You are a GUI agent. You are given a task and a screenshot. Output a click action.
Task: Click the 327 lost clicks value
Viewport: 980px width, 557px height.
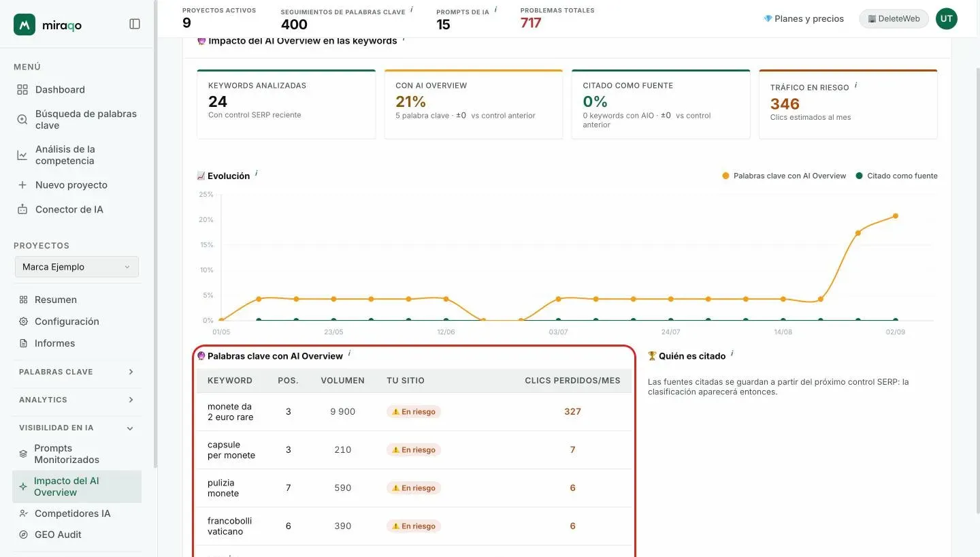click(572, 412)
